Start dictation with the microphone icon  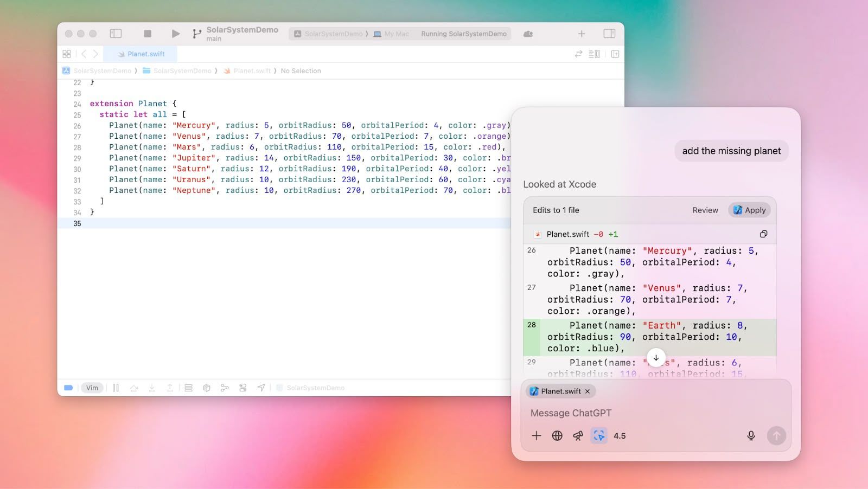(x=751, y=435)
